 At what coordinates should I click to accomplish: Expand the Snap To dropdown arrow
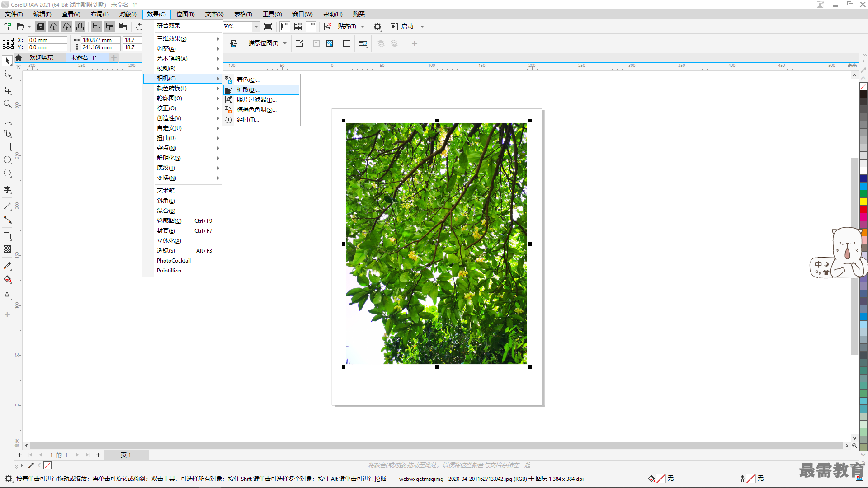(363, 27)
